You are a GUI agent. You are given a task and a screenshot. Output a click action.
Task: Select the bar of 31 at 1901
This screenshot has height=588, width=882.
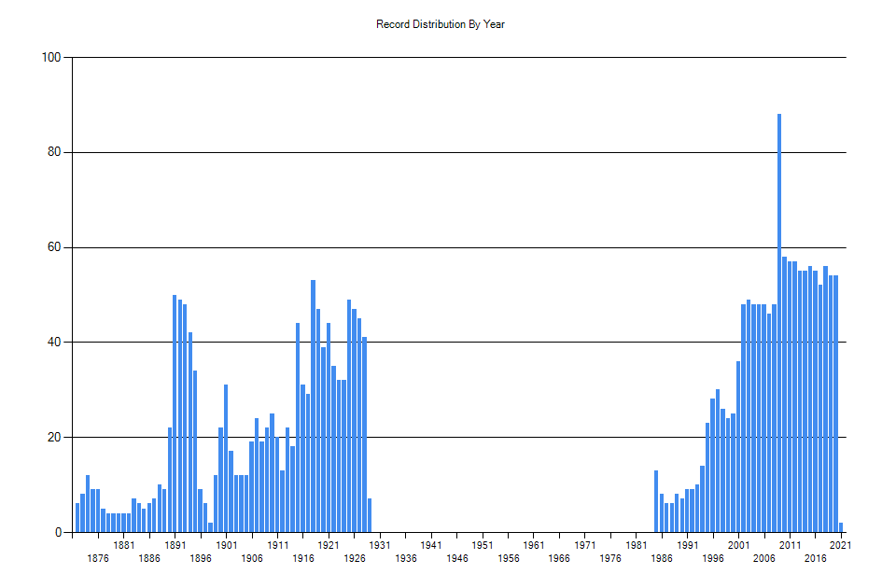pos(226,458)
